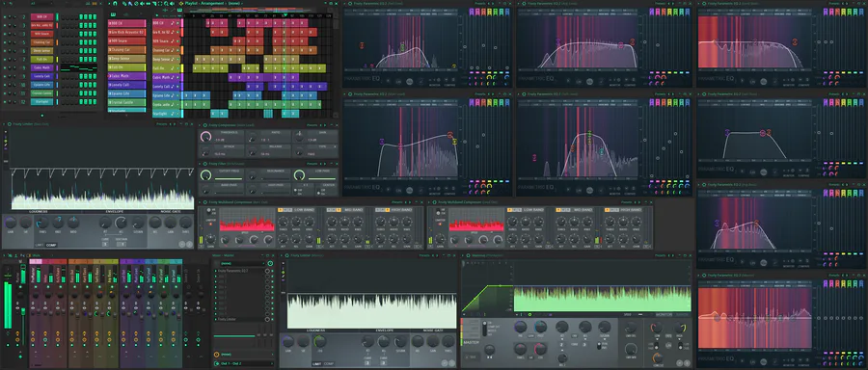Viewport: 868px width, 370px height.
Task: Select the 808 CH channel button
Action: tap(41, 16)
